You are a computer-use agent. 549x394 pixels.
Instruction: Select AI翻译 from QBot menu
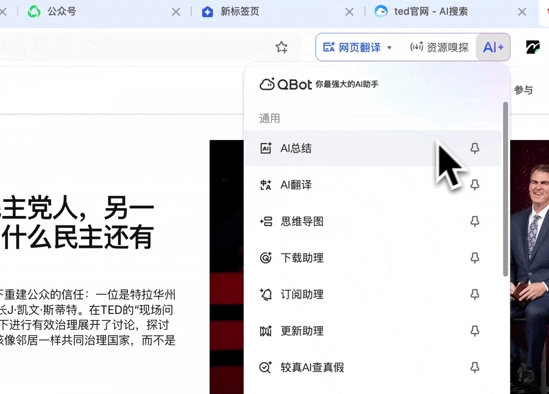point(373,185)
